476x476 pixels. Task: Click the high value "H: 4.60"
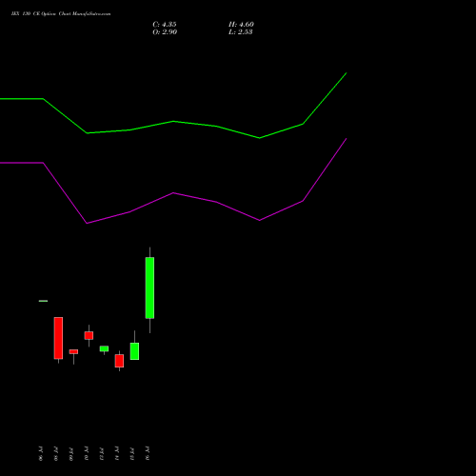tap(241, 25)
